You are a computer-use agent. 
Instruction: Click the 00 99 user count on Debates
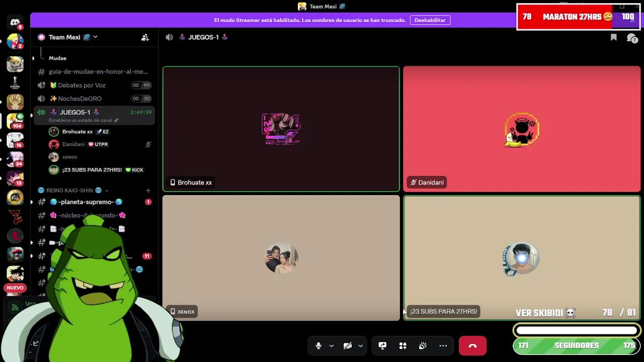(x=141, y=85)
